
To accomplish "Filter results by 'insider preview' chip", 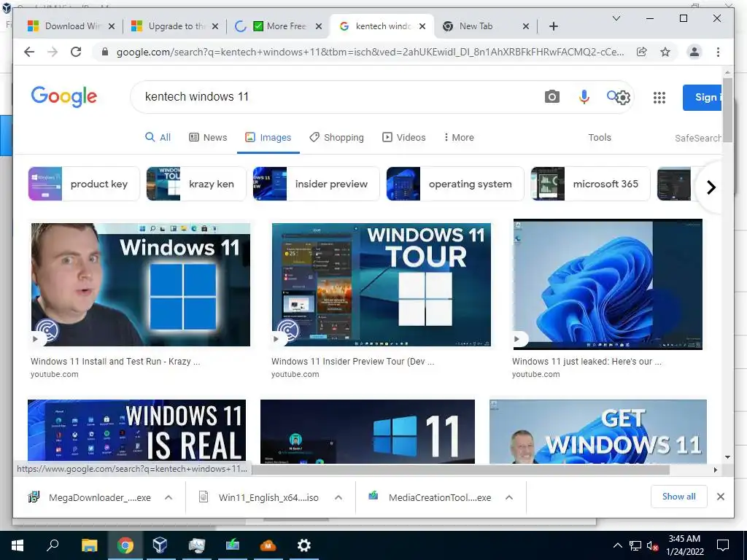I will [x=317, y=184].
